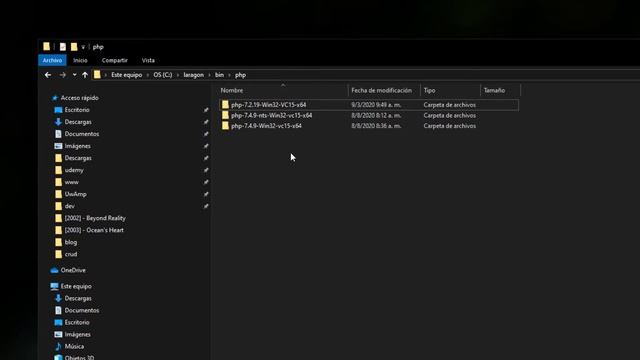This screenshot has height=360, width=640.
Task: Click the title bar folder icon
Action: point(47,47)
